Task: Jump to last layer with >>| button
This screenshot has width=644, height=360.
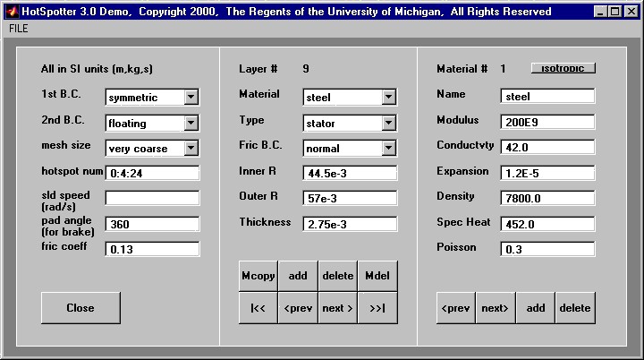Action: 377,308
